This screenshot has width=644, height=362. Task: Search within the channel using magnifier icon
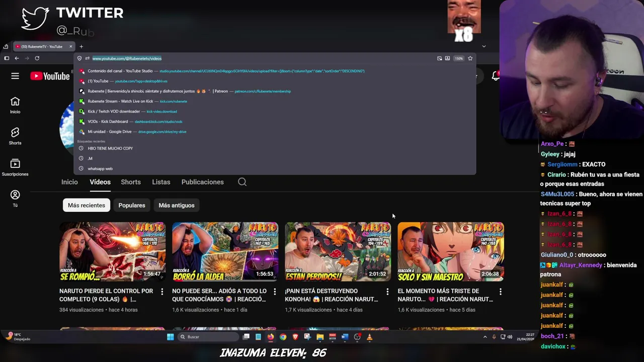242,182
